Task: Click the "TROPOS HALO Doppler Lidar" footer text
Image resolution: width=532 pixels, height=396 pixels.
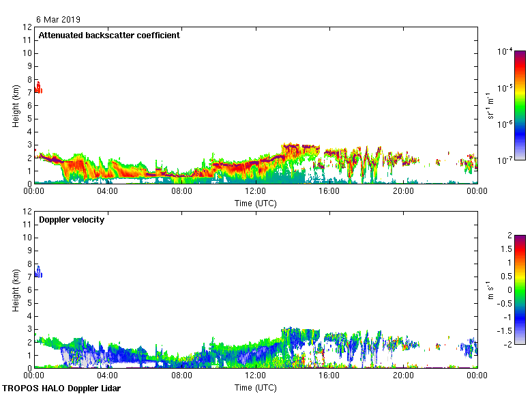Action: (60, 388)
